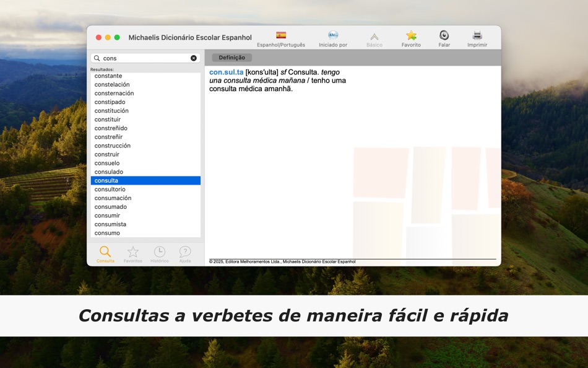
Task: Select 'consumado' in results list
Action: point(145,206)
